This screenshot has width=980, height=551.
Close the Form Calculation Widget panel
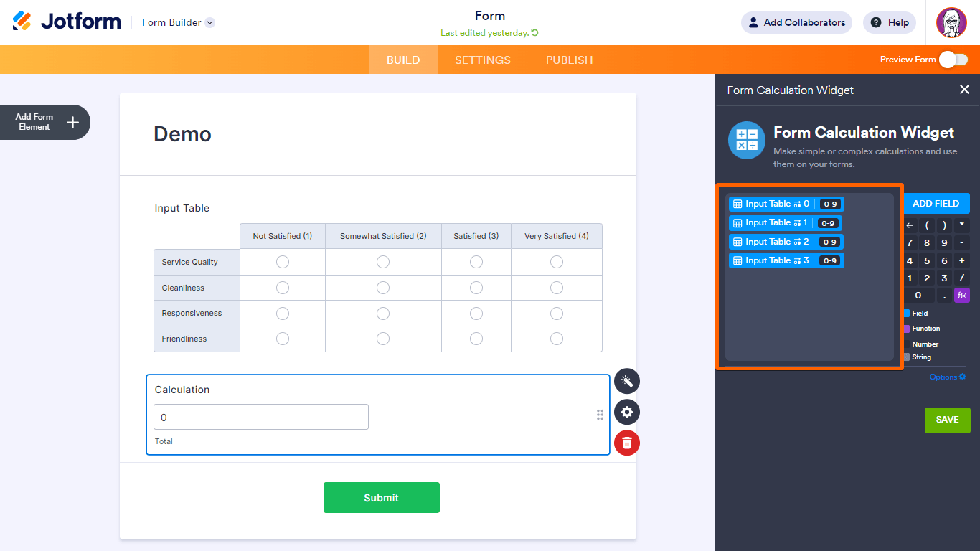pos(964,90)
